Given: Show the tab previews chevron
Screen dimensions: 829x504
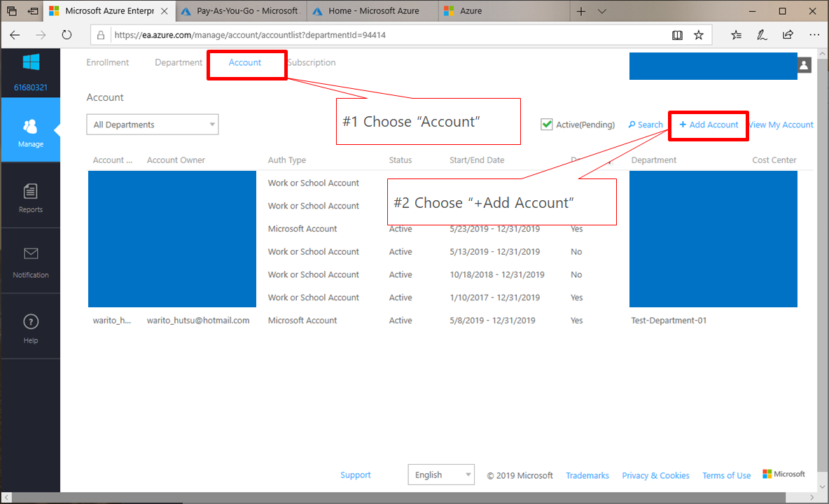Looking at the screenshot, I should pos(601,11).
